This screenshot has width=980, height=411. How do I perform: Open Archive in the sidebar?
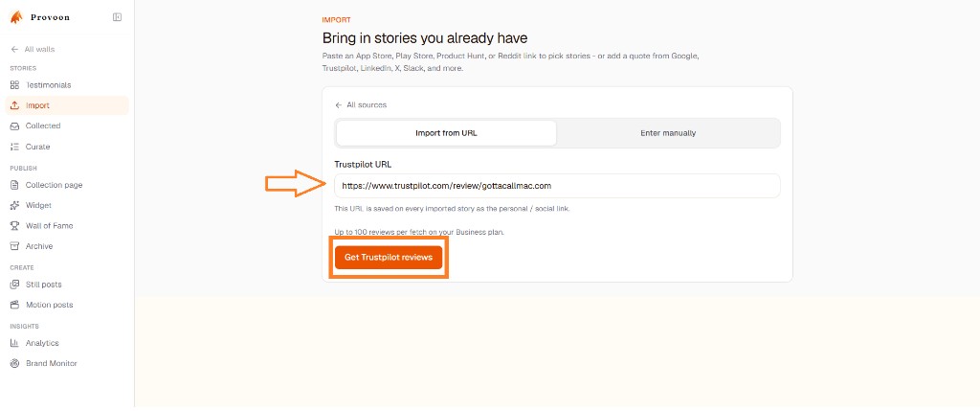[67, 246]
